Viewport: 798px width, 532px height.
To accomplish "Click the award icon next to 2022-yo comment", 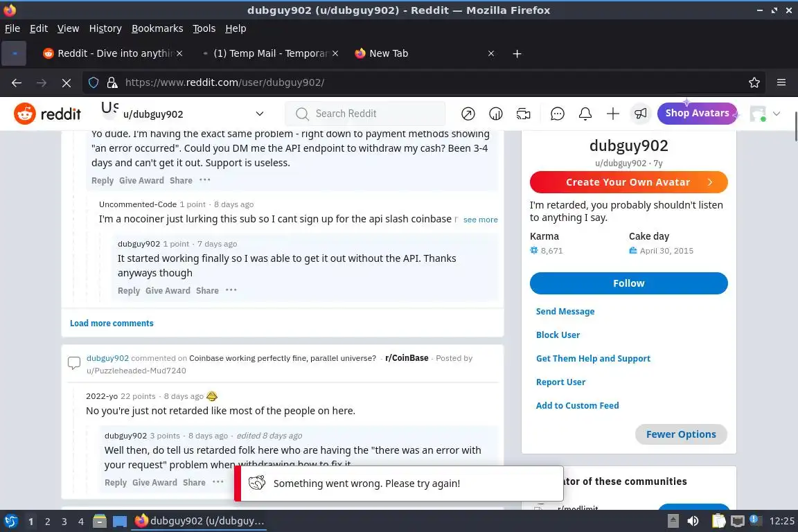I will tap(212, 396).
